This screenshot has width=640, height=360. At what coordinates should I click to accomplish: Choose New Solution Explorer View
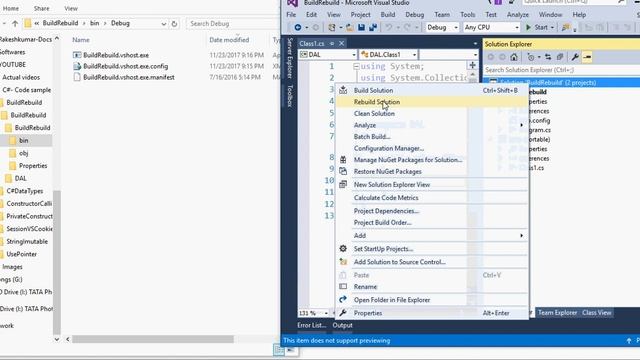click(432, 184)
